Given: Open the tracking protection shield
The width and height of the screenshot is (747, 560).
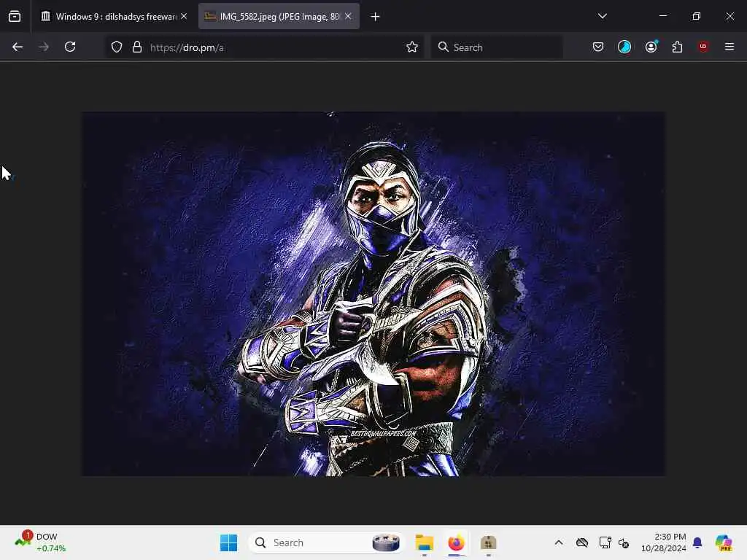Looking at the screenshot, I should point(117,47).
